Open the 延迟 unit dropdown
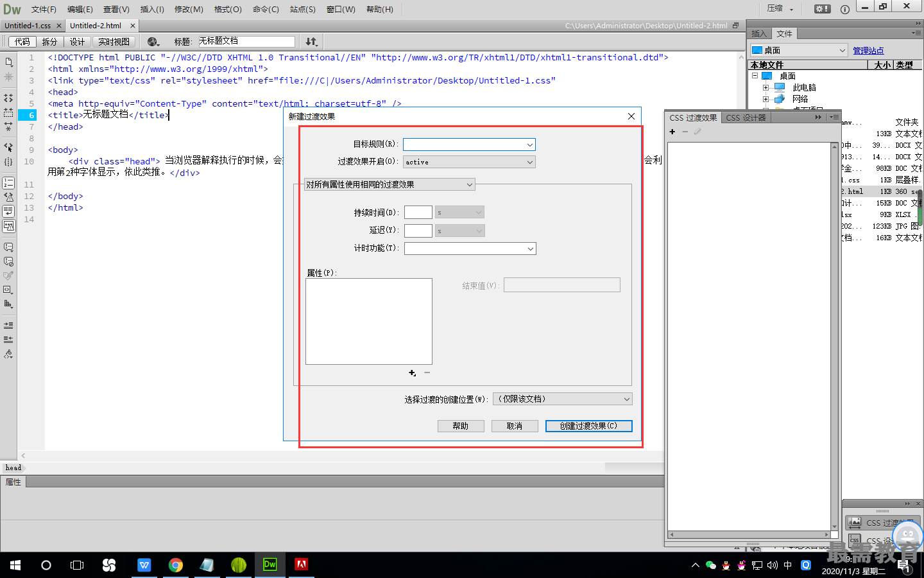Image resolution: width=924 pixels, height=578 pixels. point(460,231)
